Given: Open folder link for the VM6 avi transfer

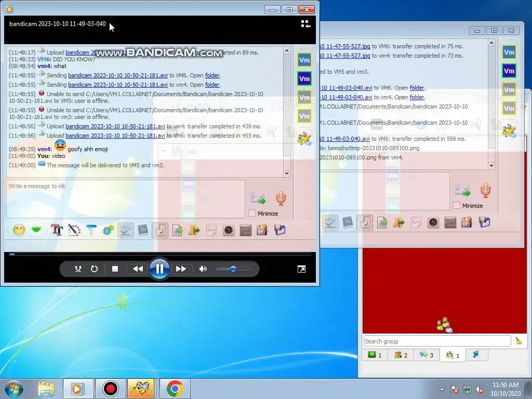Looking at the screenshot, I should 417,88.
